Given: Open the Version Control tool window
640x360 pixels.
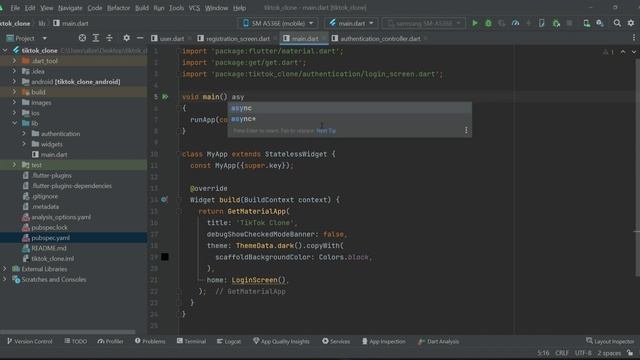Looking at the screenshot, I should pyautogui.click(x=29, y=341).
